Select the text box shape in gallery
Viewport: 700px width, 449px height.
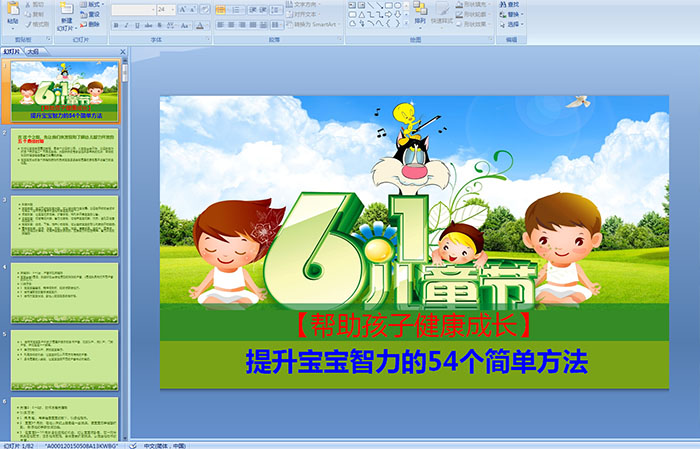[x=352, y=5]
